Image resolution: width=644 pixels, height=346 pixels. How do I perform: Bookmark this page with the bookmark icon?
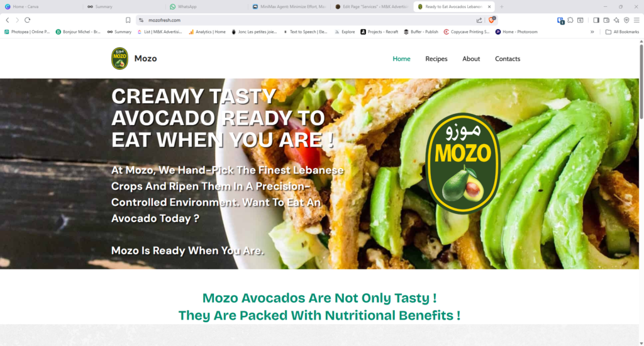click(128, 20)
